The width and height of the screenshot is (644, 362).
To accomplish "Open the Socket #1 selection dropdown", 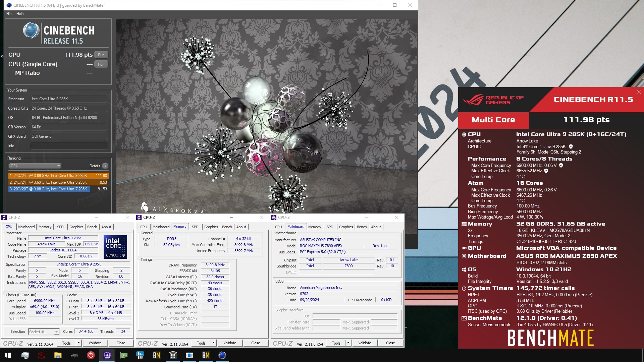I will [44, 332].
